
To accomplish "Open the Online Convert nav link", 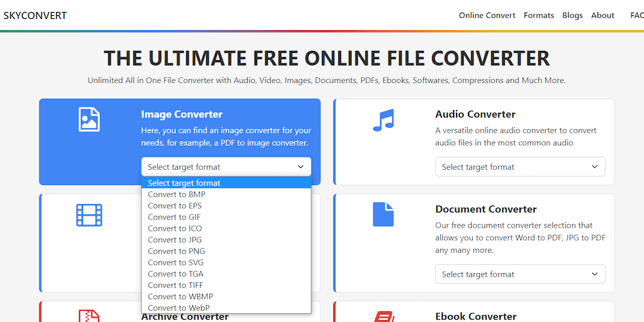I will [487, 15].
